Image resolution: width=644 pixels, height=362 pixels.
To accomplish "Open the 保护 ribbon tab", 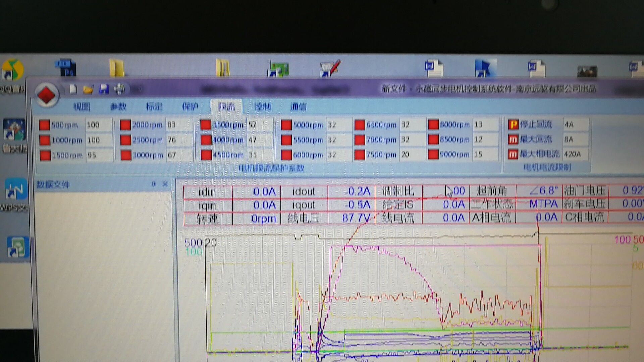I will [190, 107].
